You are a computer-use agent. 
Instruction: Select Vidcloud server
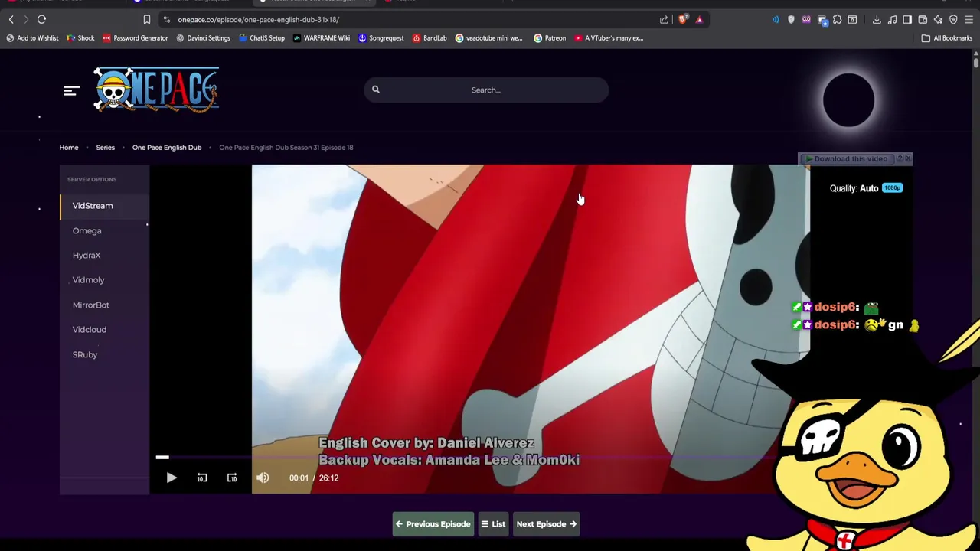[105, 329]
